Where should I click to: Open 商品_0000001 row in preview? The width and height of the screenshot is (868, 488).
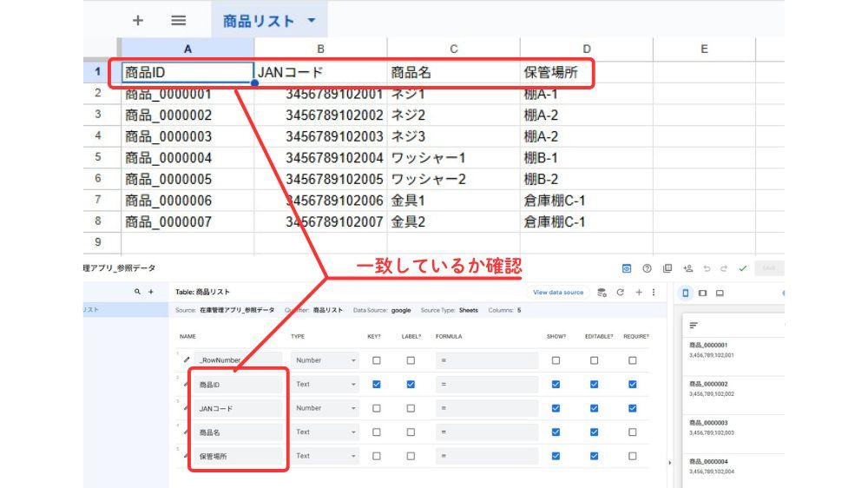point(733,350)
